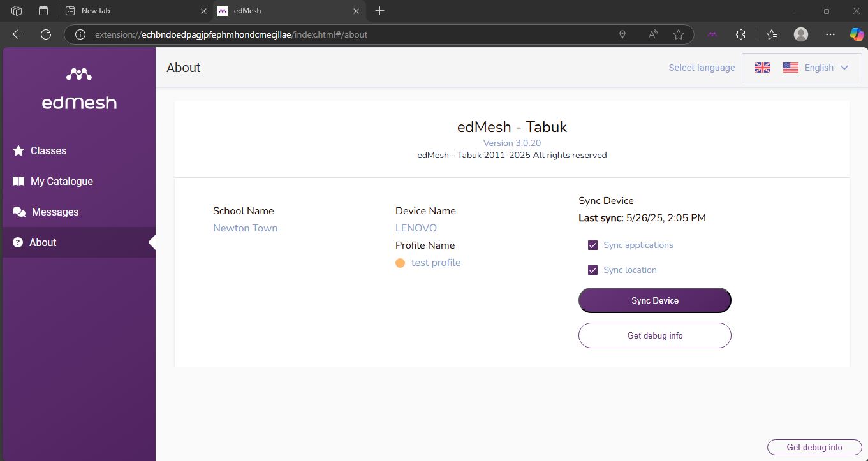Toggle the Sync location checkbox
The image size is (868, 461).
593,270
